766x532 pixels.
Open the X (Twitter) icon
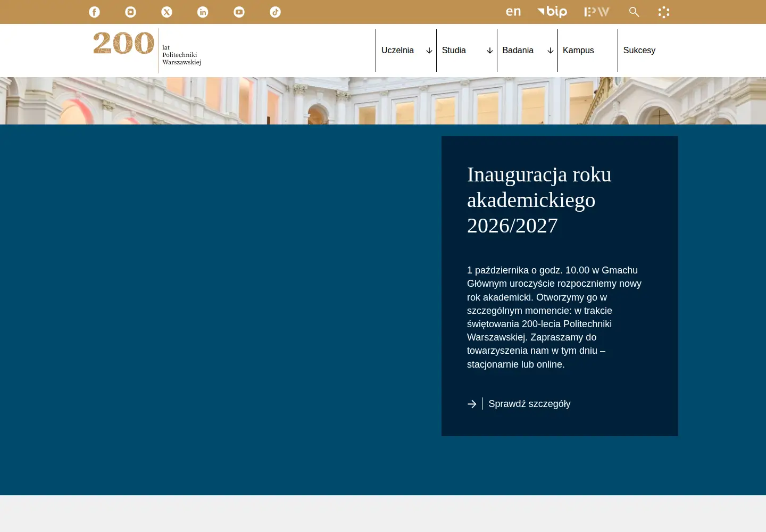166,12
